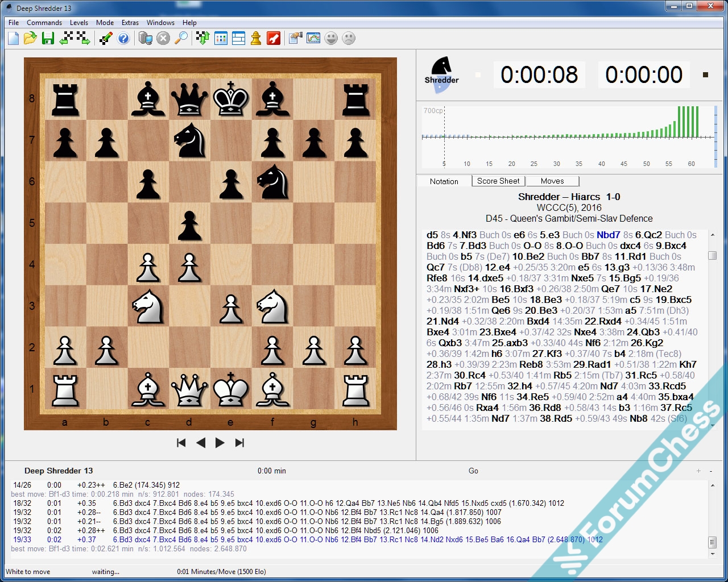Jump to the last move of the game
The image size is (728, 582).
tap(239, 443)
